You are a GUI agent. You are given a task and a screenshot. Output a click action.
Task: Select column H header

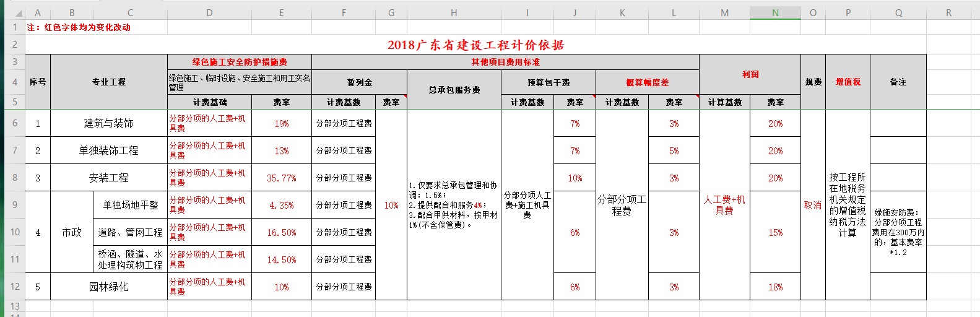tap(454, 13)
